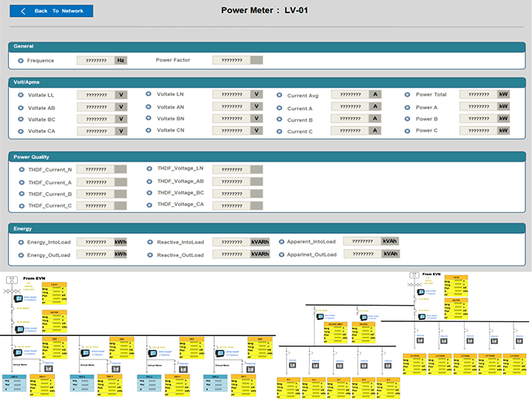Collapse the General section header
The width and height of the screenshot is (532, 401).
(x=266, y=46)
